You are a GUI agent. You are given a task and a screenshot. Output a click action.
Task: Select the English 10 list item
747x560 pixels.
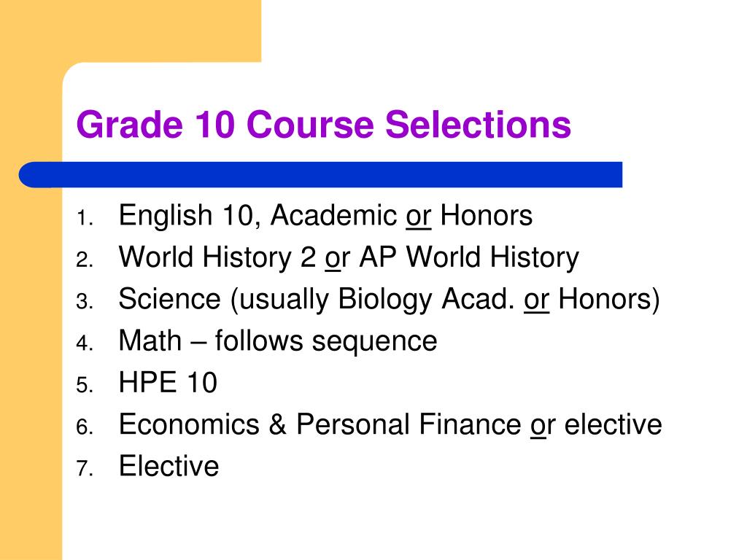pos(325,215)
